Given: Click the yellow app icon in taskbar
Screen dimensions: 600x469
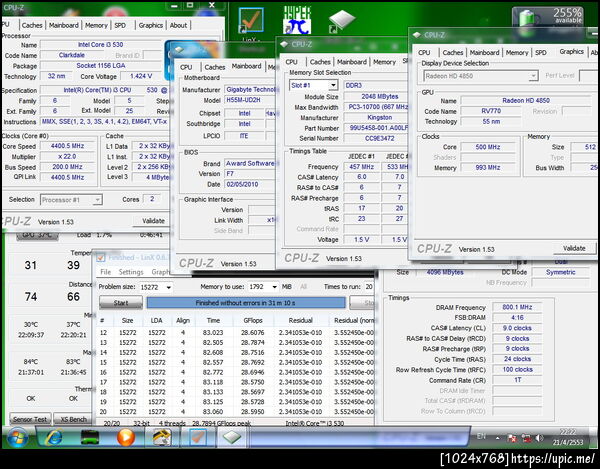Looking at the screenshot, I should click(161, 437).
